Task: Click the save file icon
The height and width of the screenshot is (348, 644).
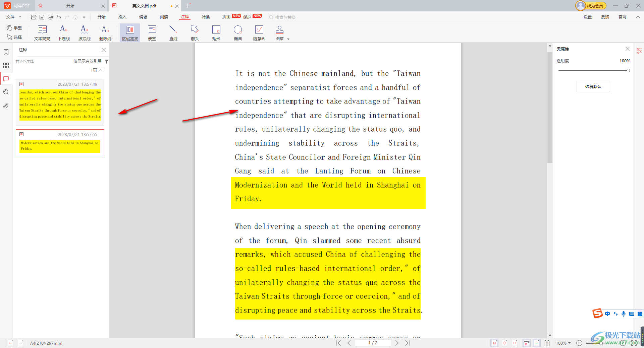Action: (x=42, y=17)
